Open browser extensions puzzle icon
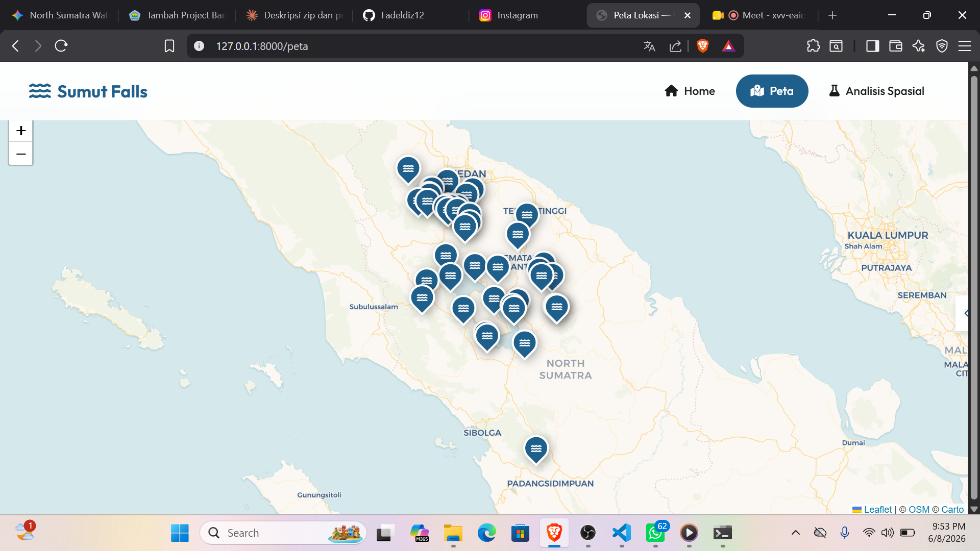This screenshot has height=551, width=980. pos(813,46)
